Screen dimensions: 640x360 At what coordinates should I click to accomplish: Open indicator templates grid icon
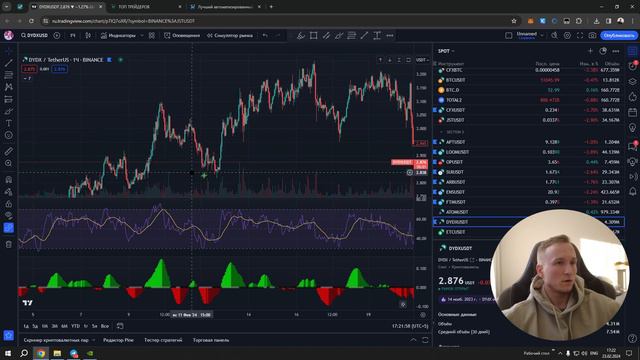pyautogui.click(x=152, y=36)
